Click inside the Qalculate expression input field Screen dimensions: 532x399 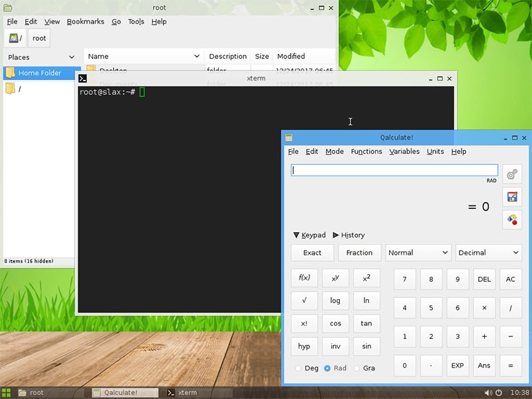click(x=392, y=170)
